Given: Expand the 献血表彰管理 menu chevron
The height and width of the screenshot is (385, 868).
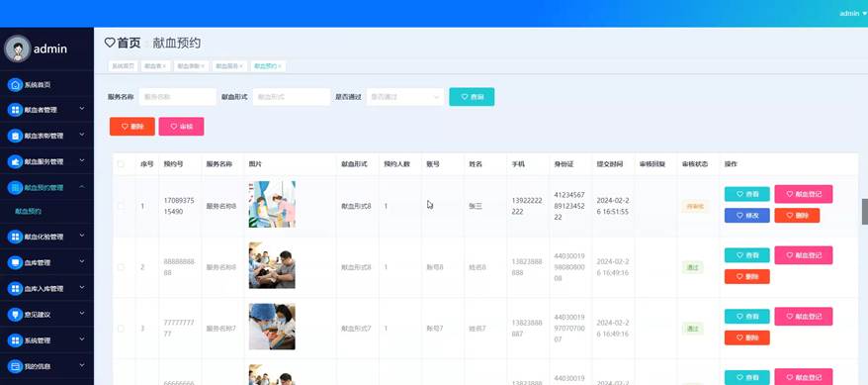Looking at the screenshot, I should (82, 135).
